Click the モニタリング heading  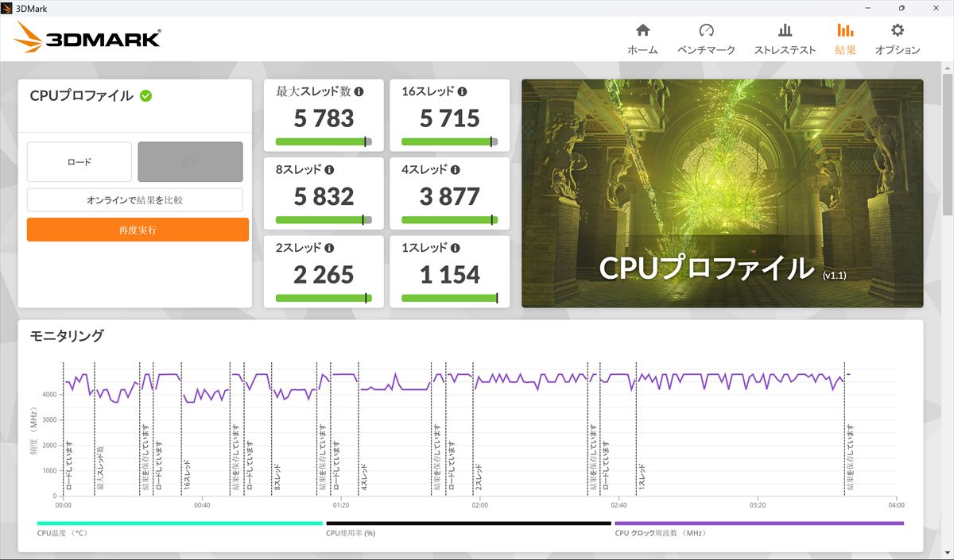tap(67, 335)
